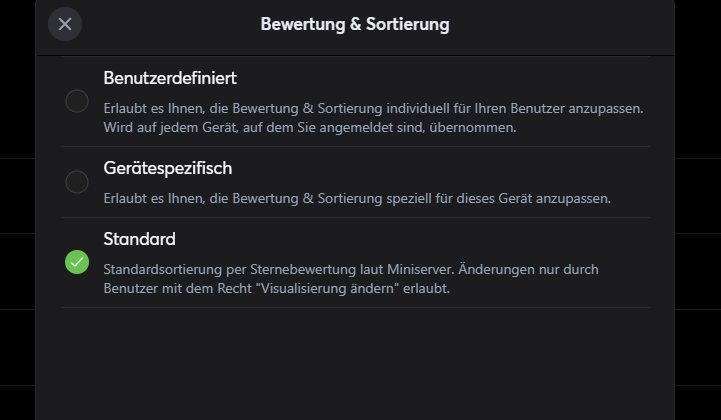Click the dialog title Bewertung & Sortierung
The width and height of the screenshot is (721, 420).
(354, 24)
